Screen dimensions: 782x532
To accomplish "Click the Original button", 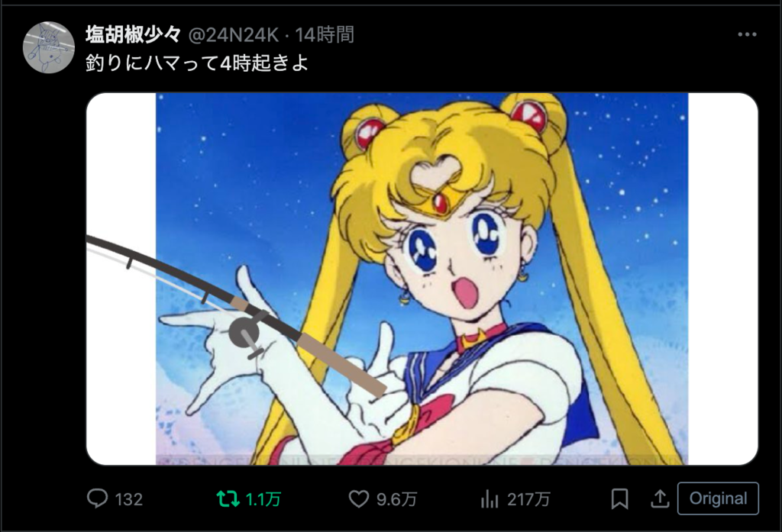I will 718,498.
